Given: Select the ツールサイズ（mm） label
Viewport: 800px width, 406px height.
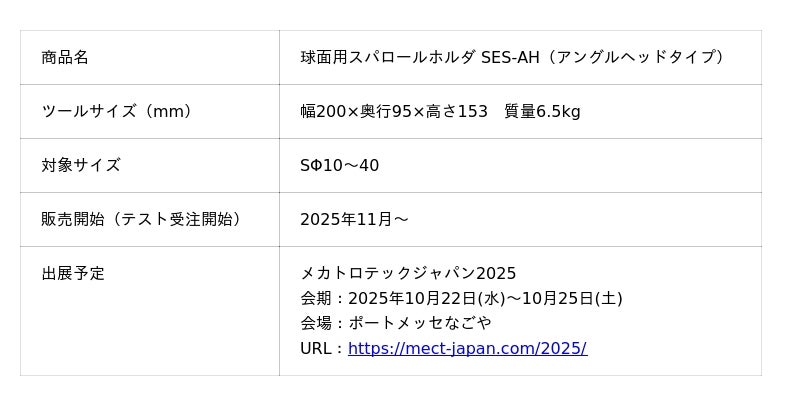Looking at the screenshot, I should point(117,111).
